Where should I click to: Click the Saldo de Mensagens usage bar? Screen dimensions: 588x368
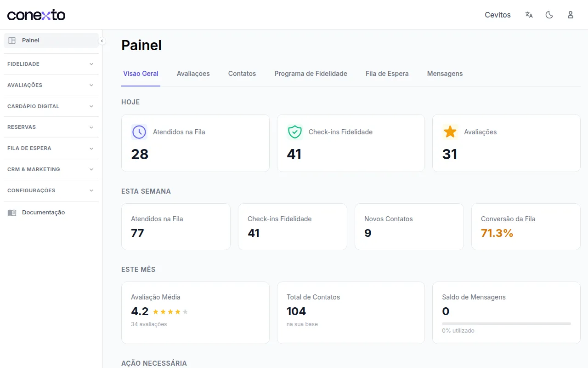506,324
